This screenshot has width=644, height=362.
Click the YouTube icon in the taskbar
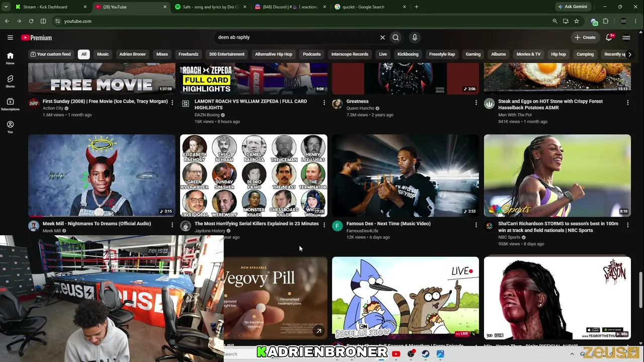396,354
